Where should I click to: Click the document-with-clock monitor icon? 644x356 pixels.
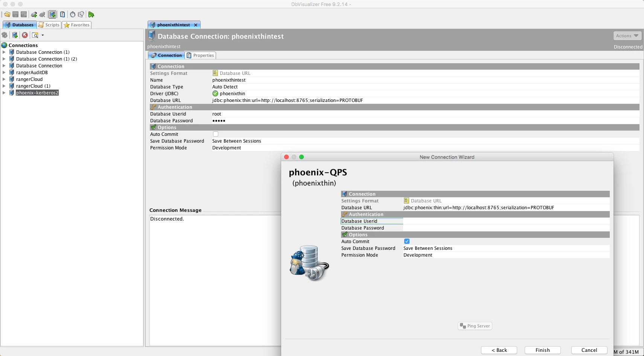point(81,14)
